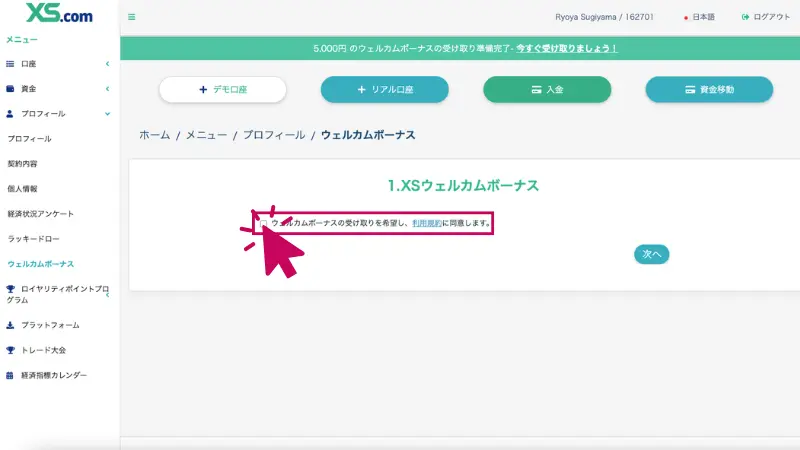Open ラッキードロー in the sidebar

(34, 239)
